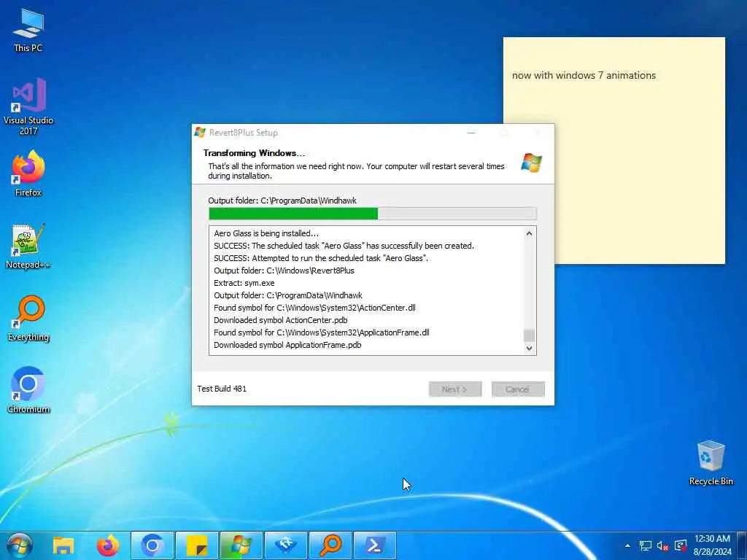Select "Found symbol for ...ActionCenter.dll" line

(314, 308)
